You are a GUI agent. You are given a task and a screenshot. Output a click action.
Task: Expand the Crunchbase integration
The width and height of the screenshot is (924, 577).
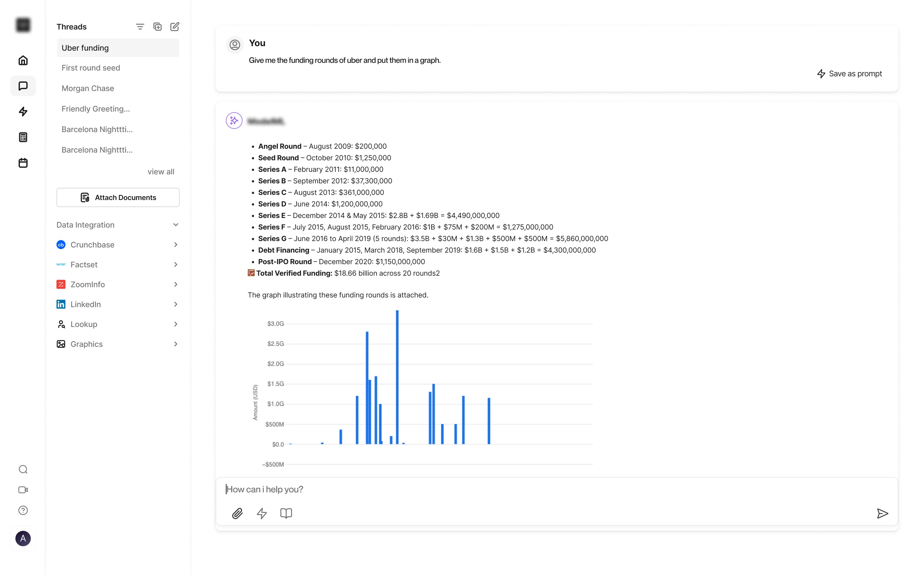pos(175,245)
